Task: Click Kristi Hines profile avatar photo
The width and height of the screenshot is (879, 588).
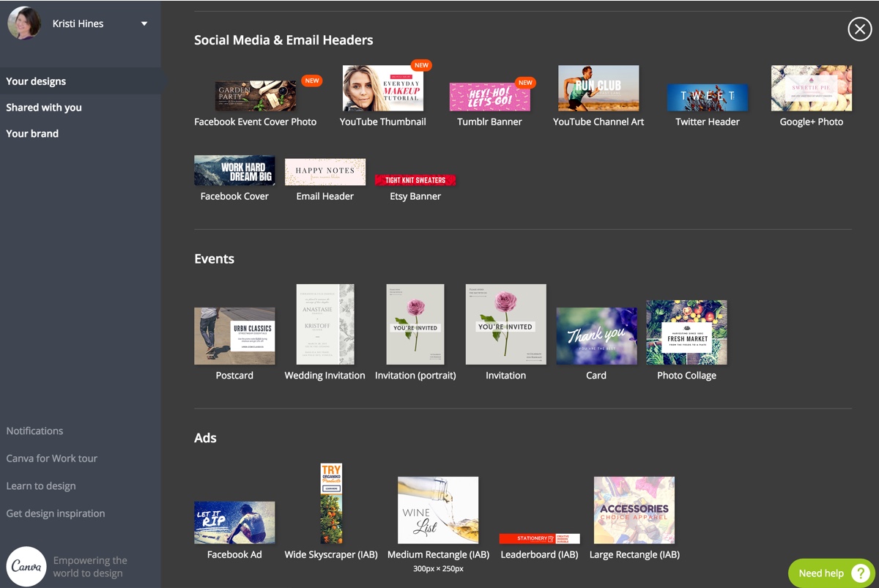Action: coord(24,23)
